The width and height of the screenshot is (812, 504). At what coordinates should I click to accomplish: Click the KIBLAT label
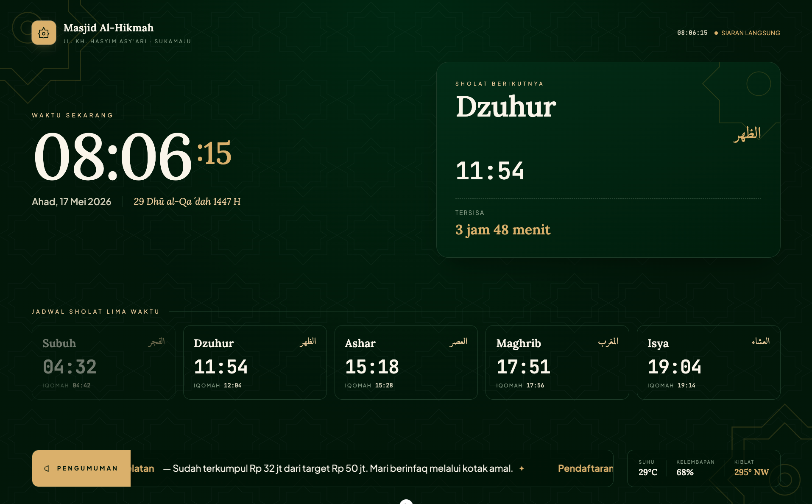click(x=744, y=462)
